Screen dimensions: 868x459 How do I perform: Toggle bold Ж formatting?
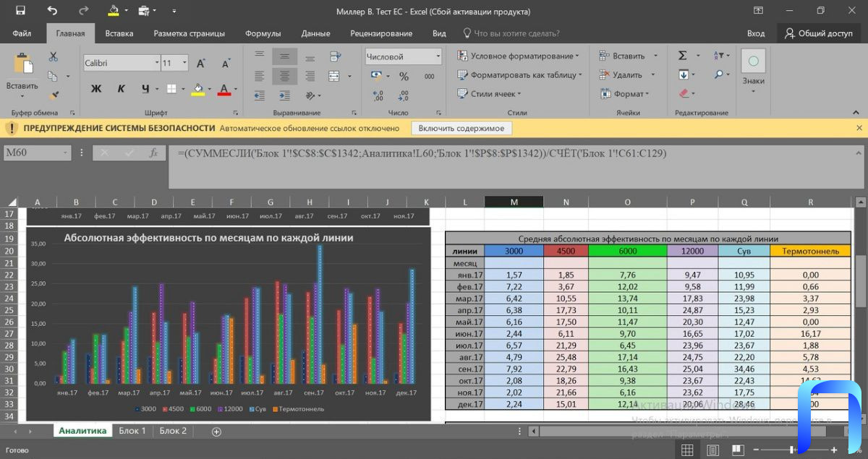(96, 89)
